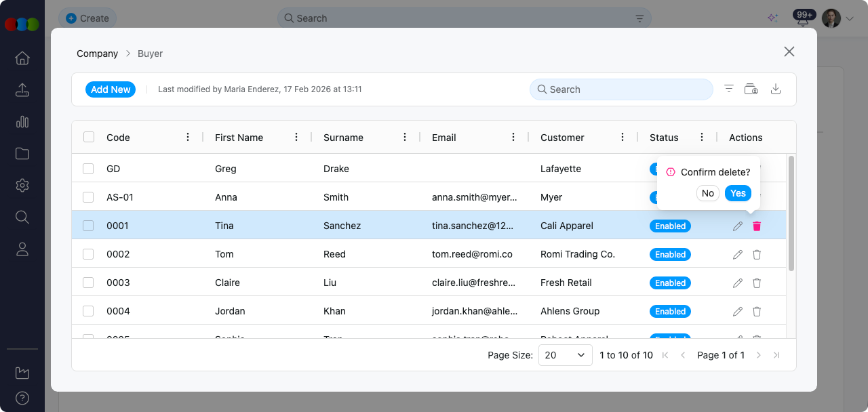
Task: Check the box for buyer 0002
Action: [88, 254]
